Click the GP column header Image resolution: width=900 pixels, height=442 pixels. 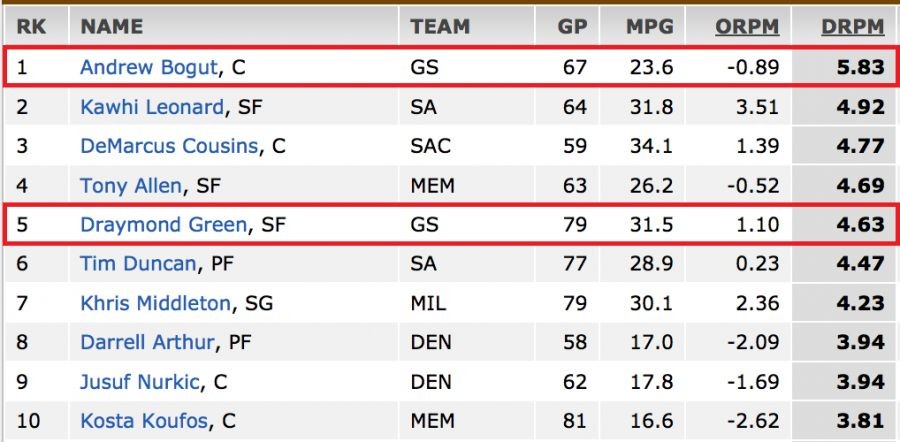point(572,27)
